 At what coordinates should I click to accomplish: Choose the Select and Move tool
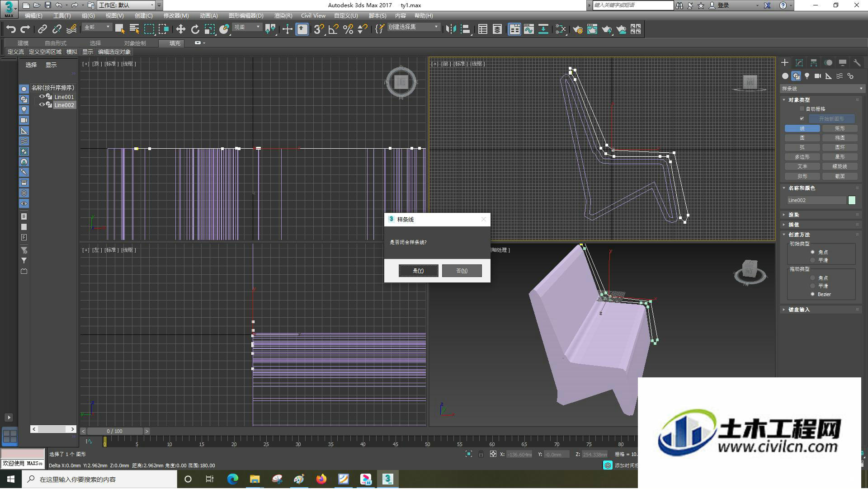pos(180,29)
